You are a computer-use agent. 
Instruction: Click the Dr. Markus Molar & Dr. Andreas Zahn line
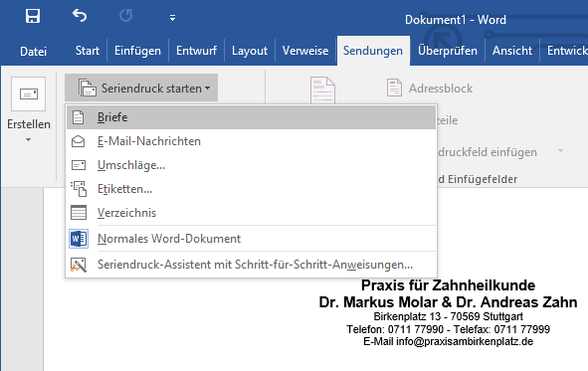pos(448,302)
